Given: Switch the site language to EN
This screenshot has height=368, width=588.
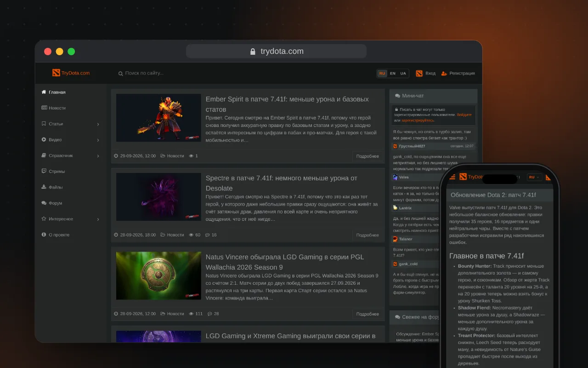Looking at the screenshot, I should click(393, 74).
